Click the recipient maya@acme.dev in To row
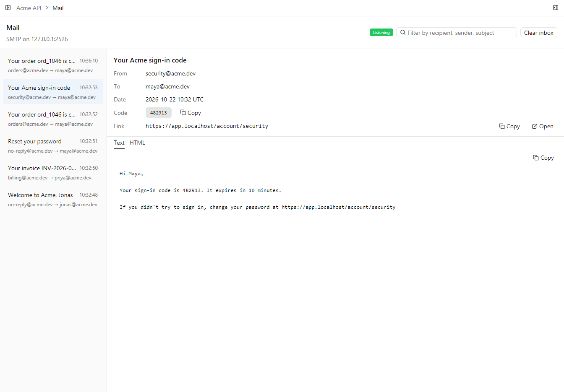Image resolution: width=564 pixels, height=392 pixels. (x=168, y=86)
